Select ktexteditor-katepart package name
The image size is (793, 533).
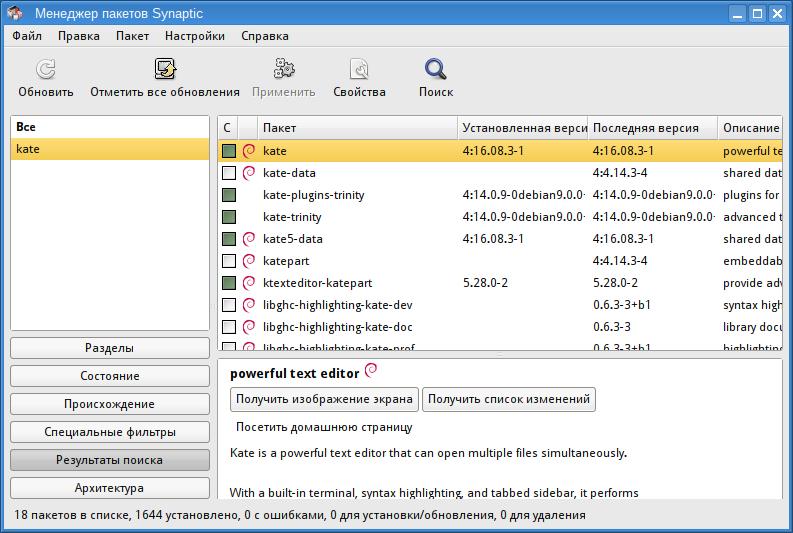click(318, 283)
